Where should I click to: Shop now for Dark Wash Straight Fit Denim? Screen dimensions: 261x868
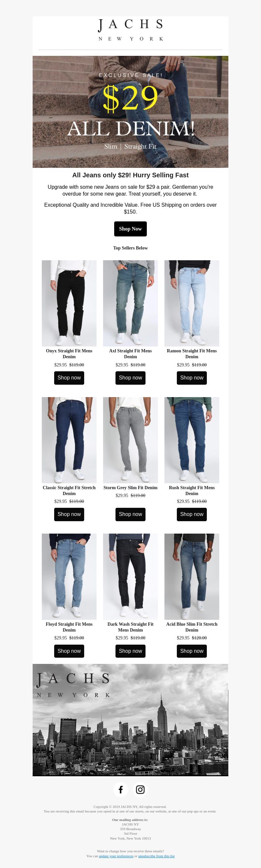130,651
